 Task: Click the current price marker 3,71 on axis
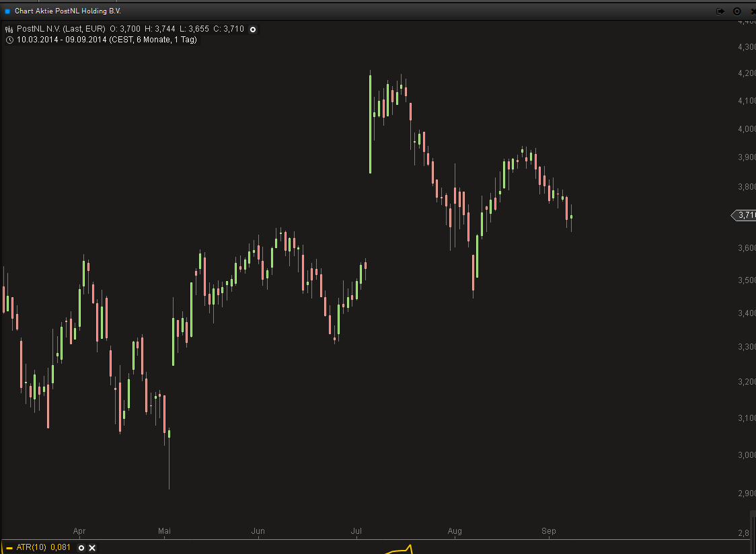pos(744,215)
